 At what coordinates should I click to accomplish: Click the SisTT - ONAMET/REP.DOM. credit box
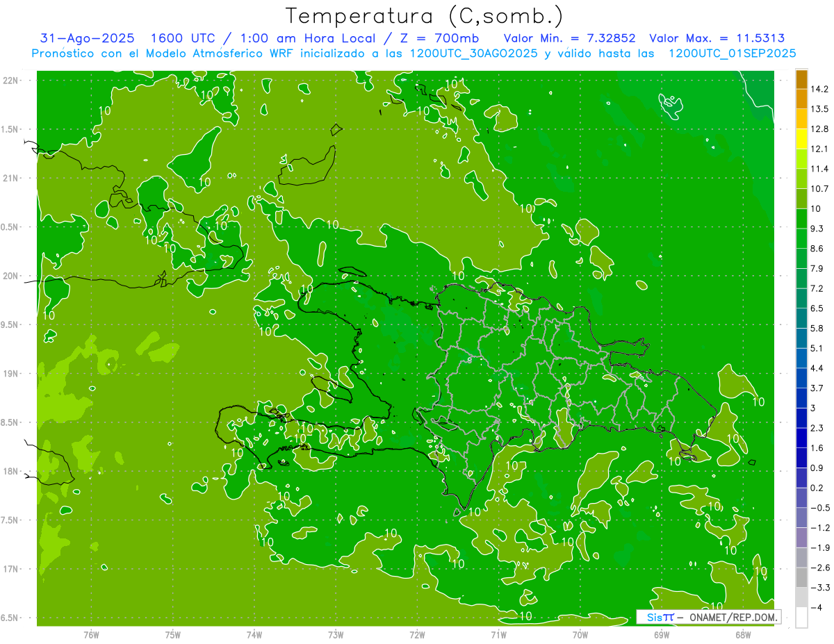(x=709, y=617)
